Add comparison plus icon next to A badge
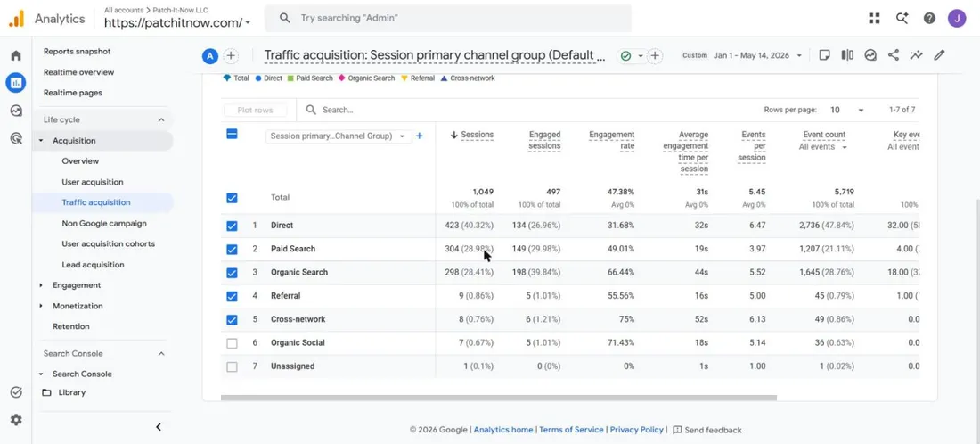Image resolution: width=980 pixels, height=444 pixels. [x=231, y=55]
